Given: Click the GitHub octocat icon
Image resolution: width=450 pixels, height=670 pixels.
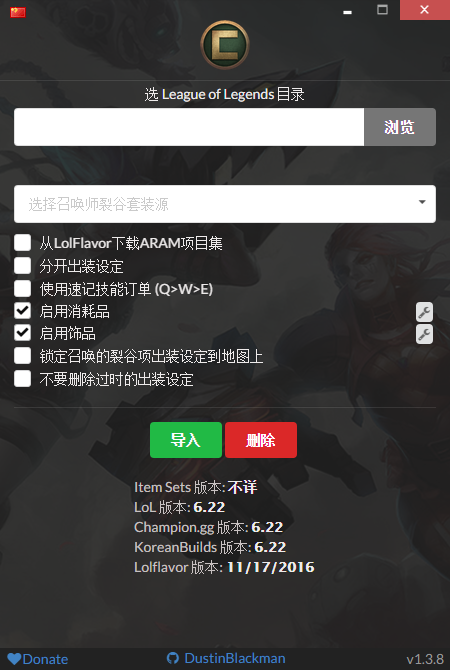Looking at the screenshot, I should (x=173, y=658).
